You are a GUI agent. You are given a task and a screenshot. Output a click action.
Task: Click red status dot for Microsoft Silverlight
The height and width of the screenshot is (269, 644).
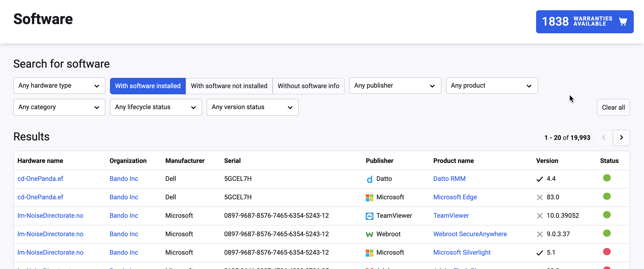click(607, 252)
